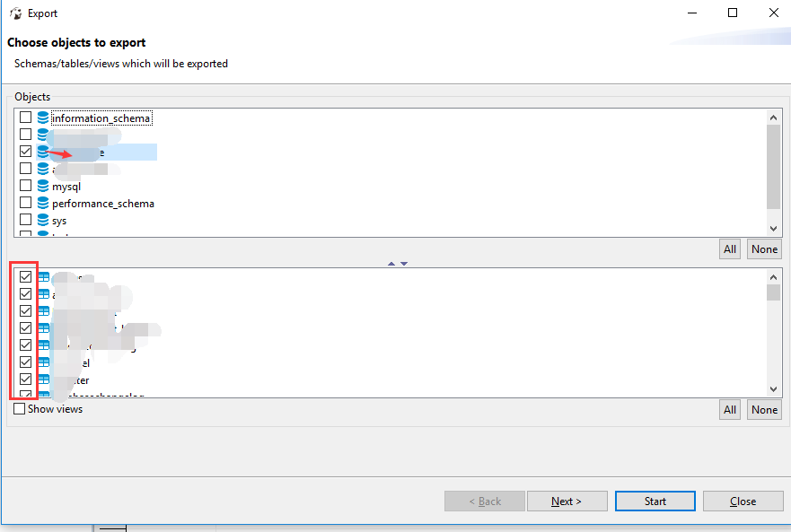
Task: Click the database icon on the highlighted schema row
Action: tap(42, 151)
